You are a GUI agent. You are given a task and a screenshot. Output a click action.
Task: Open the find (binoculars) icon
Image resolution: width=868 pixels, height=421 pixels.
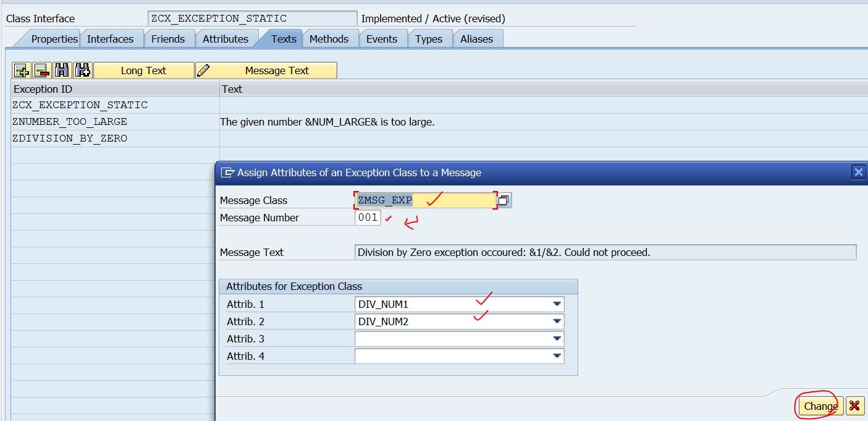[x=62, y=70]
